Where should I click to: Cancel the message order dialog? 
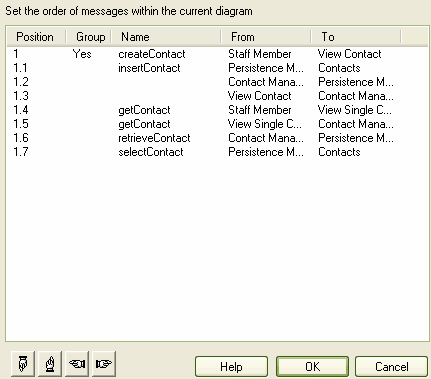coord(391,367)
